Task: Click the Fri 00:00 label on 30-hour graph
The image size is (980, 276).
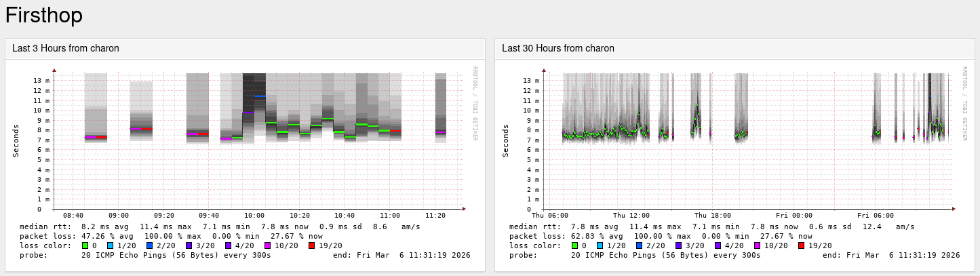Action: tap(793, 216)
